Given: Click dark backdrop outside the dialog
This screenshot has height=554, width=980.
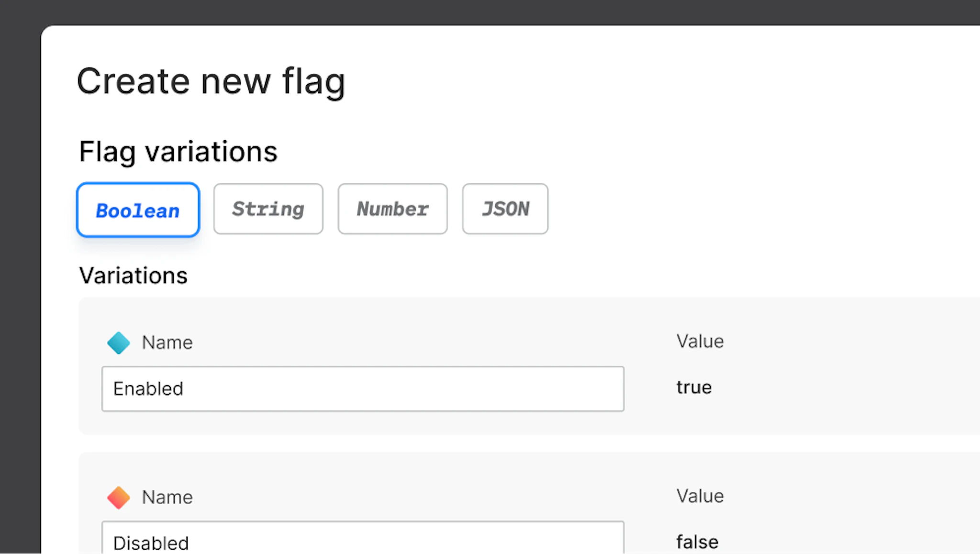Looking at the screenshot, I should (19, 287).
